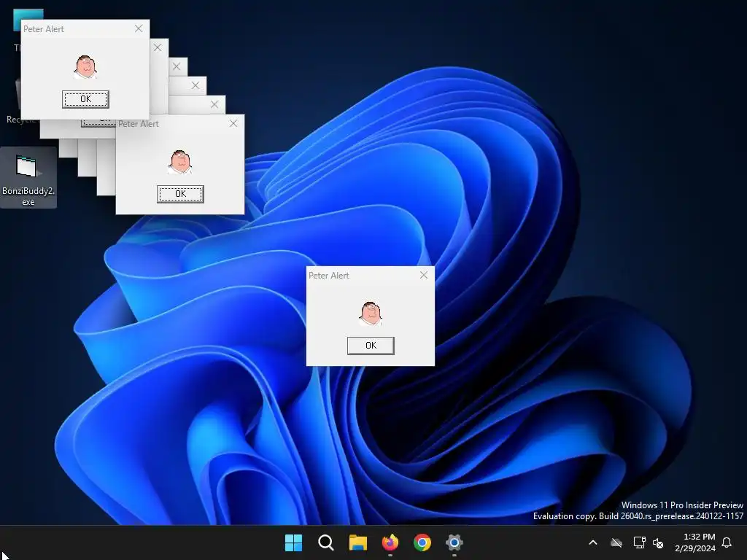Launch Firefox from the taskbar
Screen dimensions: 747x560
(x=390, y=542)
